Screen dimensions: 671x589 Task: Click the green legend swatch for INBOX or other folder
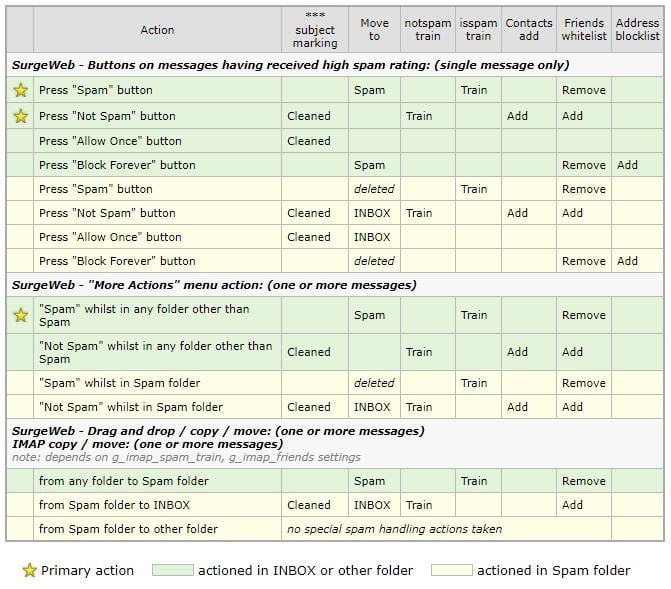(x=172, y=570)
